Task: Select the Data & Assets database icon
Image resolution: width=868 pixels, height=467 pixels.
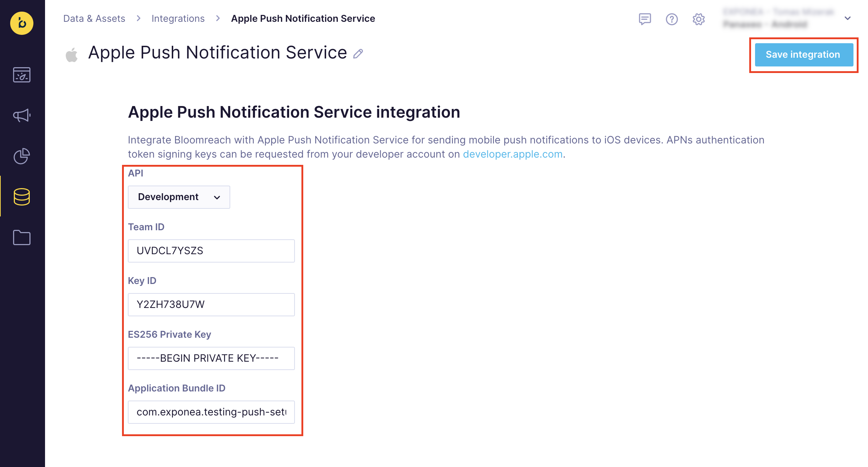Action: tap(22, 197)
